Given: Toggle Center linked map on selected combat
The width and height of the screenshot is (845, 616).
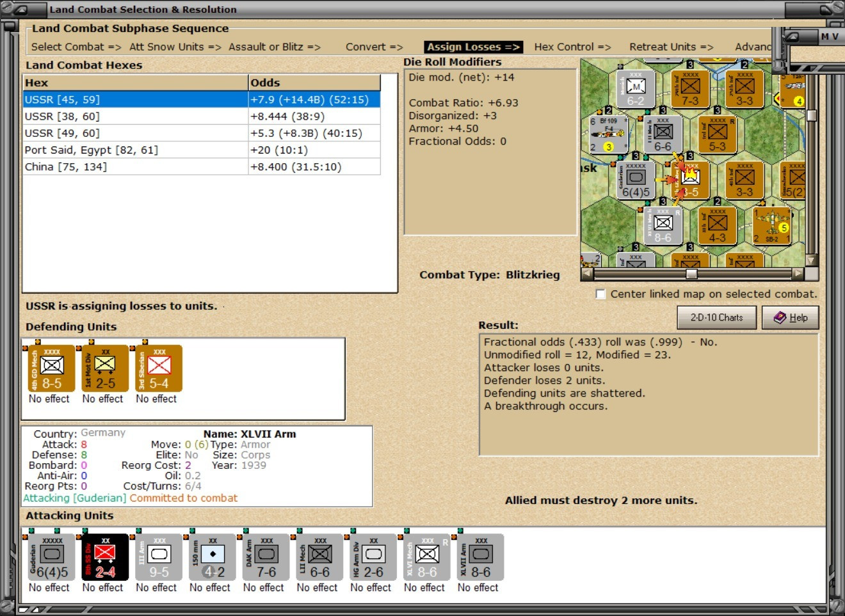Looking at the screenshot, I should pyautogui.click(x=600, y=294).
